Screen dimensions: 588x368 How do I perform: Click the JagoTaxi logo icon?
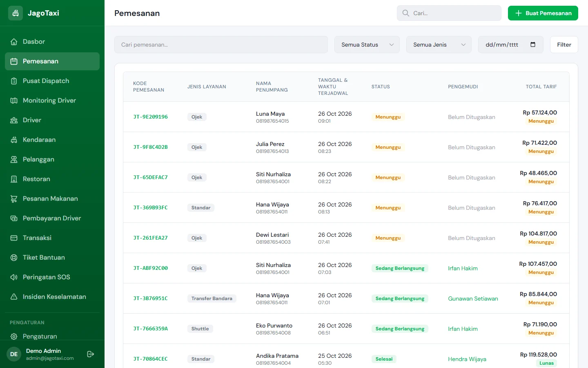16,13
